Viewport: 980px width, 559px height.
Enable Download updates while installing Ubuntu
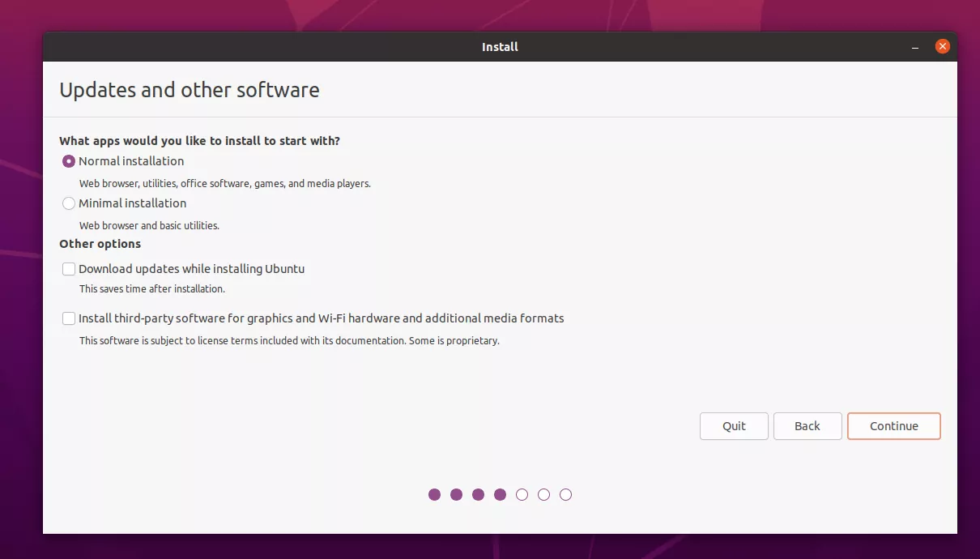69,269
